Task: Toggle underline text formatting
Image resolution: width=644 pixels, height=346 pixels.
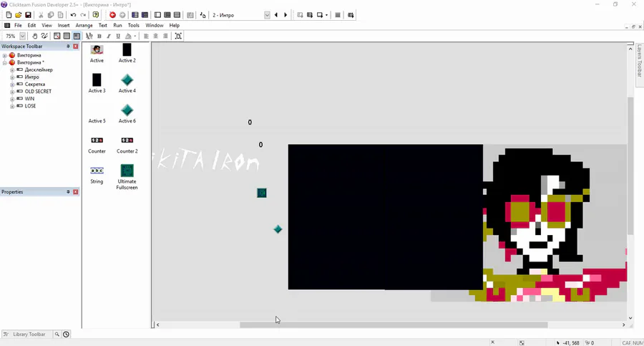Action: [x=118, y=37]
